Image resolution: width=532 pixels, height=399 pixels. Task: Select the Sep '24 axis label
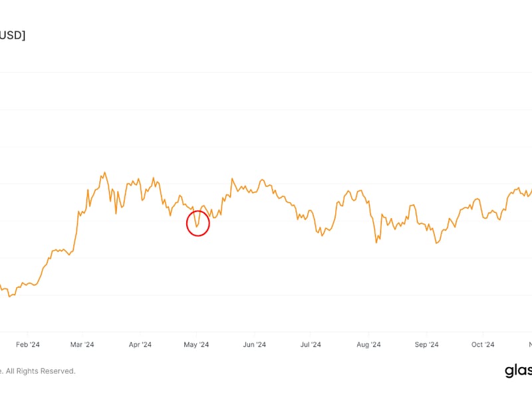(x=426, y=344)
